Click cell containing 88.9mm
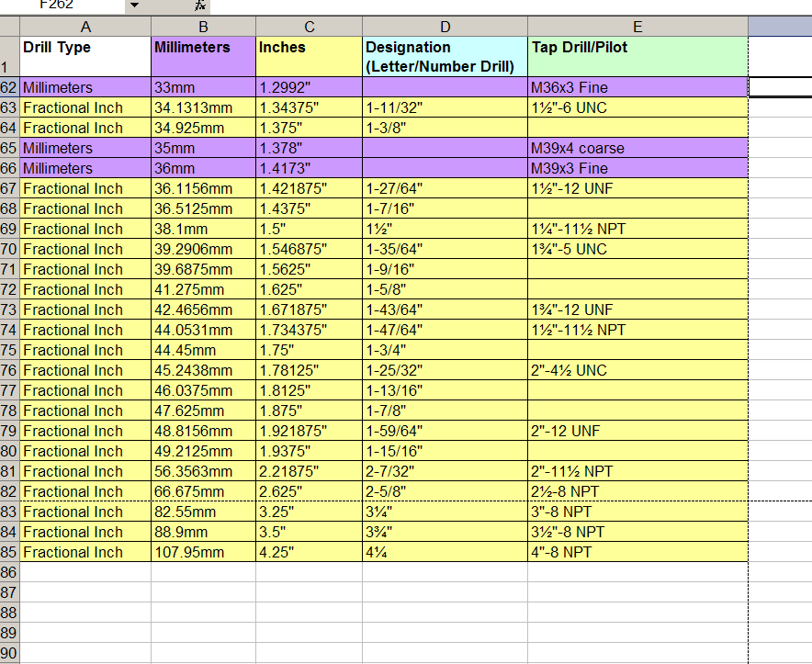This screenshot has width=812, height=664. click(x=204, y=532)
